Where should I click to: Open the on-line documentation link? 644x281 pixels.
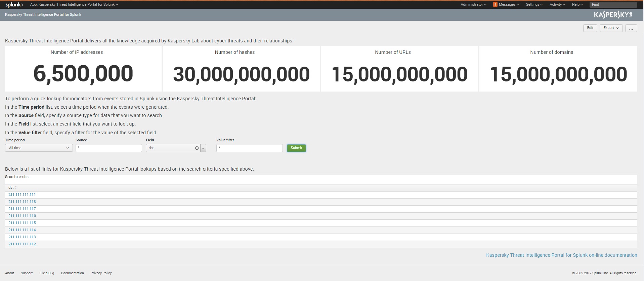coord(562,255)
